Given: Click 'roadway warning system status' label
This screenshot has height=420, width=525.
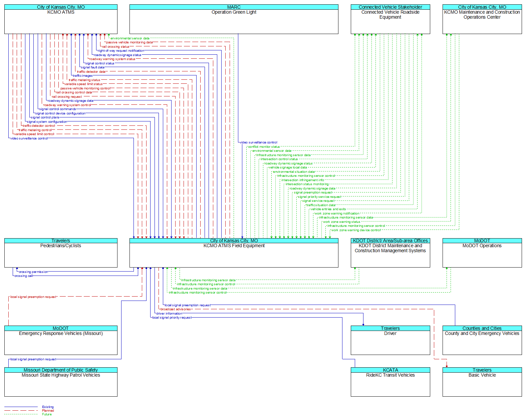Looking at the screenshot, I should [112, 59].
